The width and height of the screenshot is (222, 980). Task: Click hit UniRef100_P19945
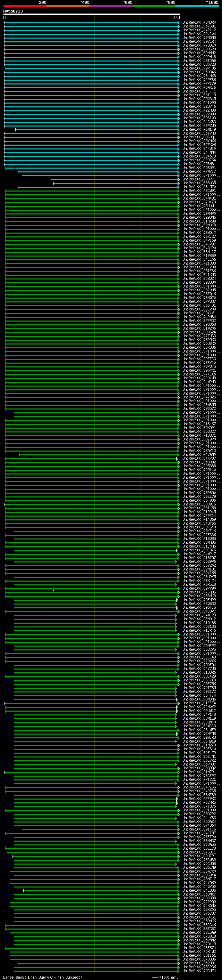point(199,512)
